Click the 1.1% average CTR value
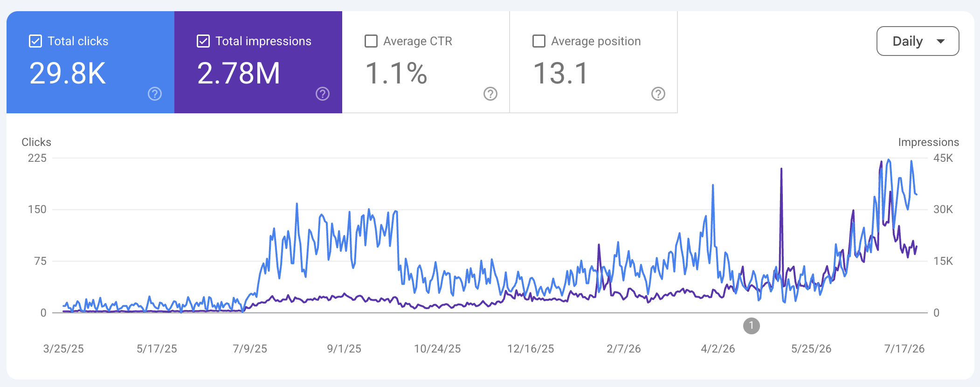Viewport: 980px width, 387px height. (396, 74)
